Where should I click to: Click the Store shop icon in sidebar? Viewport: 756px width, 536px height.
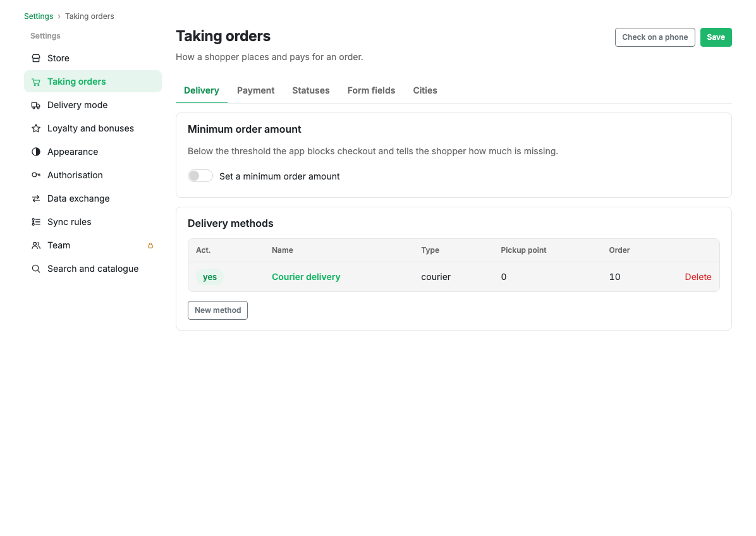tap(36, 58)
